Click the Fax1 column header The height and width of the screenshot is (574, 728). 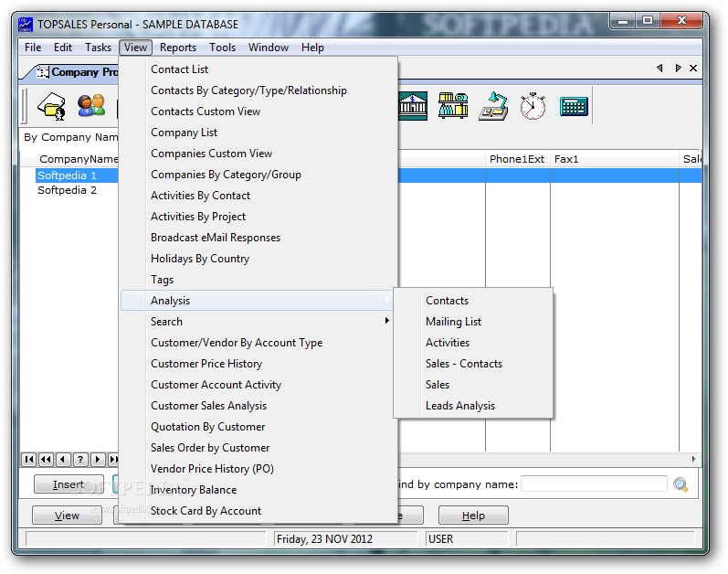coord(615,159)
